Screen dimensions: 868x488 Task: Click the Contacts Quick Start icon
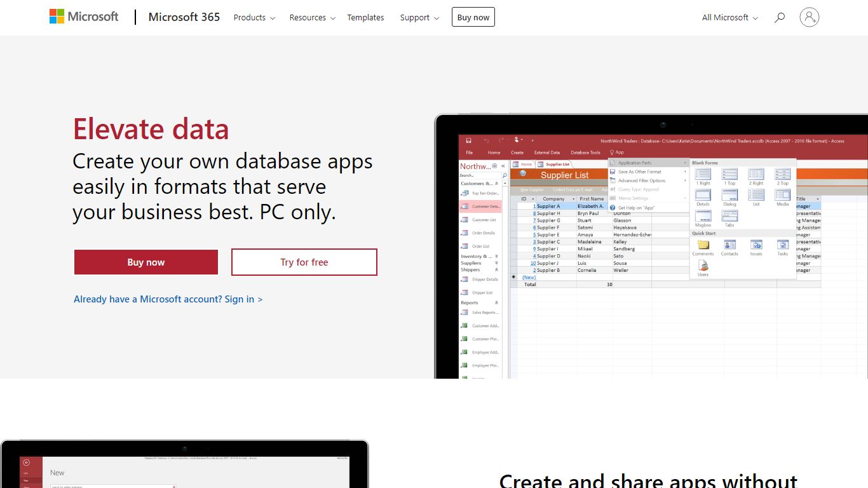pyautogui.click(x=729, y=247)
